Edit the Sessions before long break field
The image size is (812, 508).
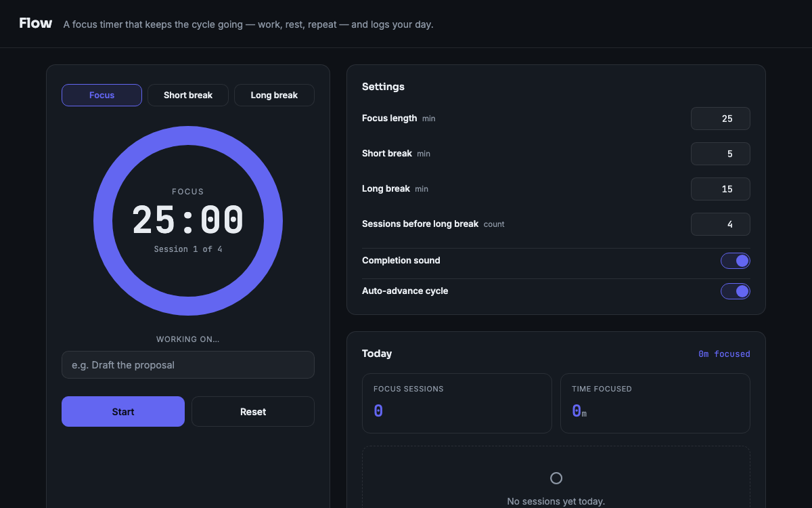(x=720, y=224)
